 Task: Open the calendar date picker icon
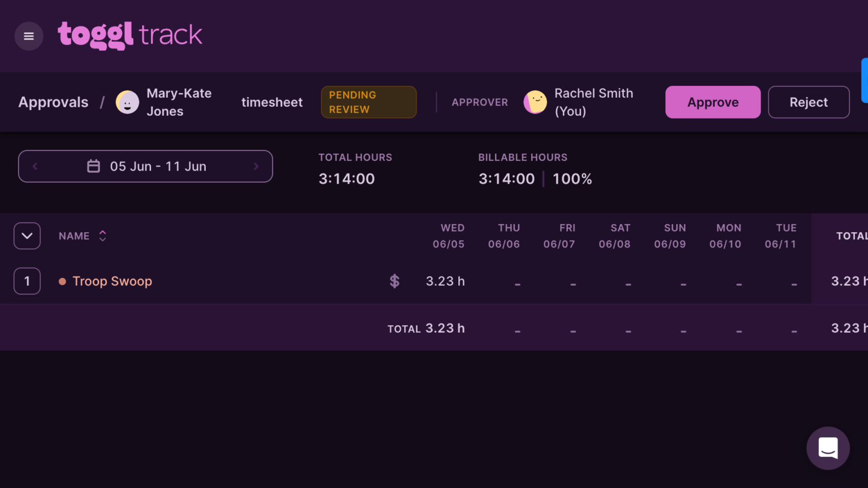click(x=94, y=166)
